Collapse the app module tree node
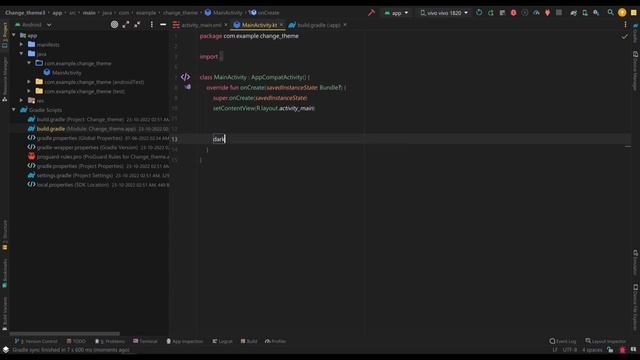This screenshot has height=360, width=640. [14, 36]
